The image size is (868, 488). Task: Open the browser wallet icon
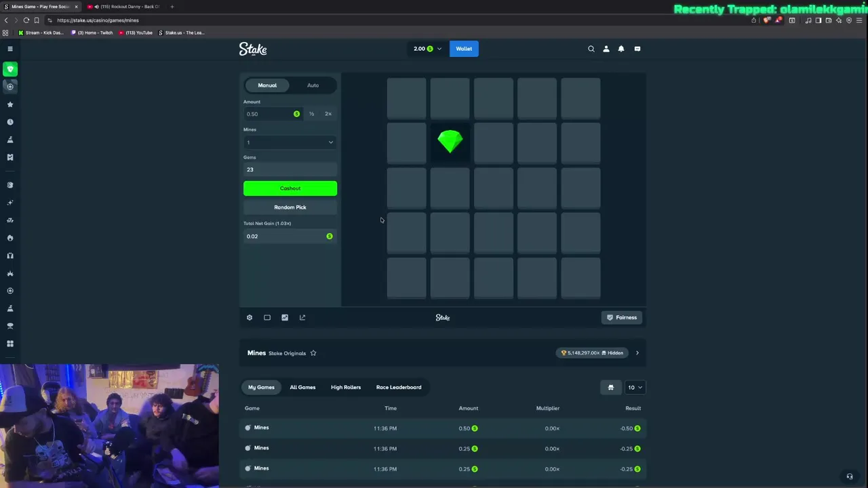tap(829, 20)
